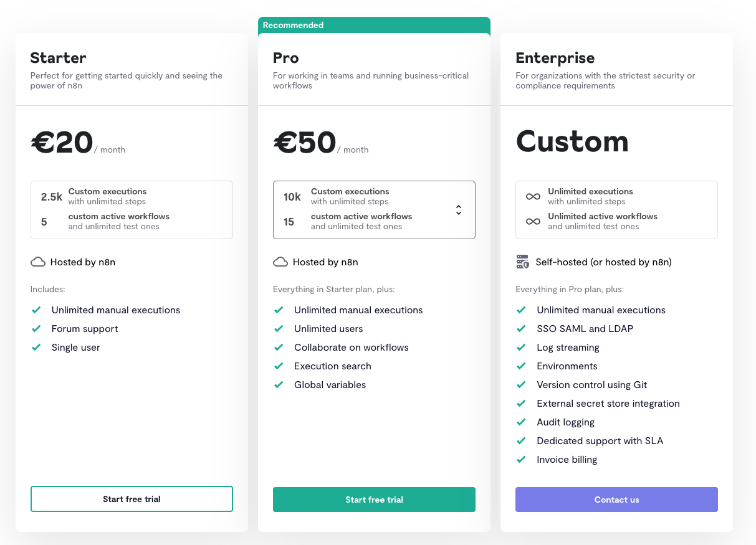756x545 pixels.
Task: Click the checkmark next to Global variables
Action: click(279, 384)
